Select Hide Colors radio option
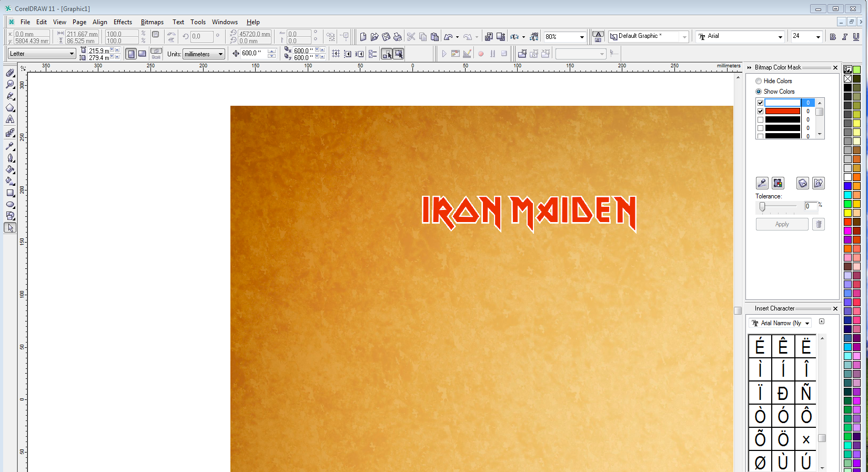Image resolution: width=868 pixels, height=472 pixels. [759, 81]
